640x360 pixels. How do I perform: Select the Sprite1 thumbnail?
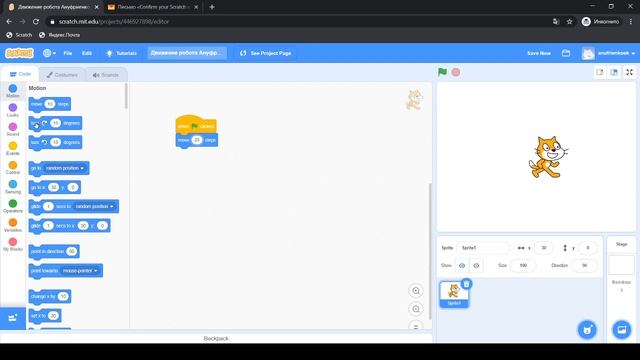454,294
